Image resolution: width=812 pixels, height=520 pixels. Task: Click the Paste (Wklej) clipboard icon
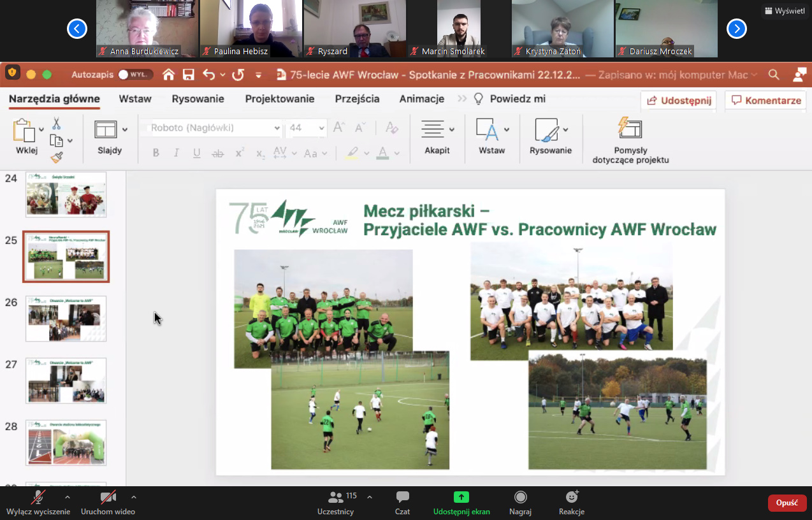tap(24, 130)
